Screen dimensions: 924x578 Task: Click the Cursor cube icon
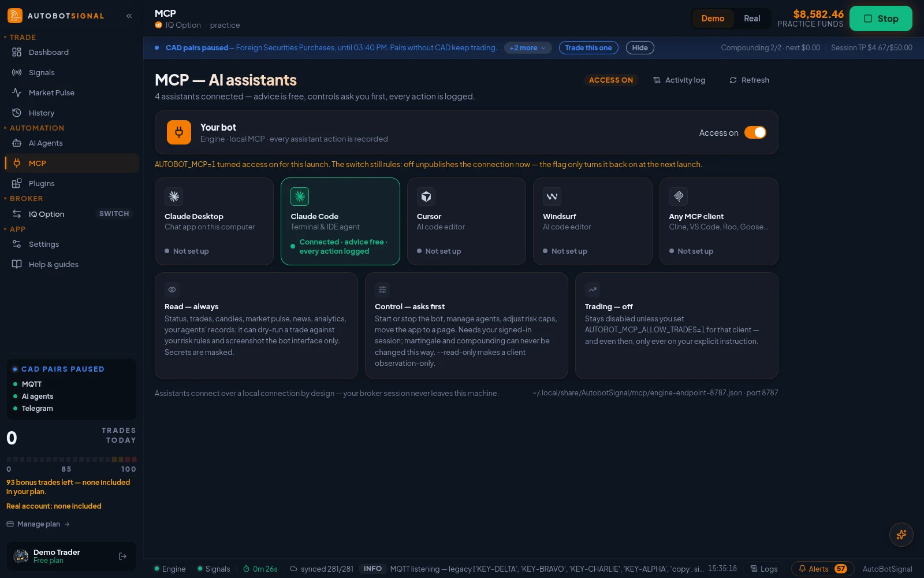(426, 197)
